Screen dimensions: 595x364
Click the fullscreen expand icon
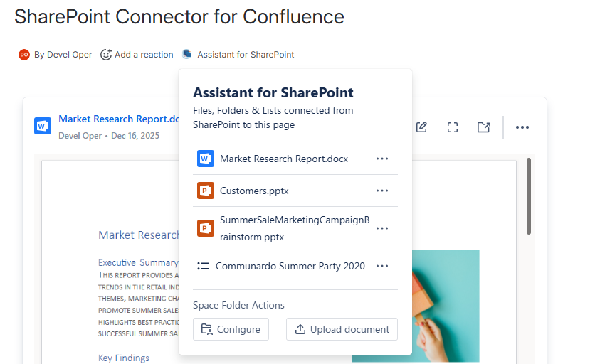point(453,127)
